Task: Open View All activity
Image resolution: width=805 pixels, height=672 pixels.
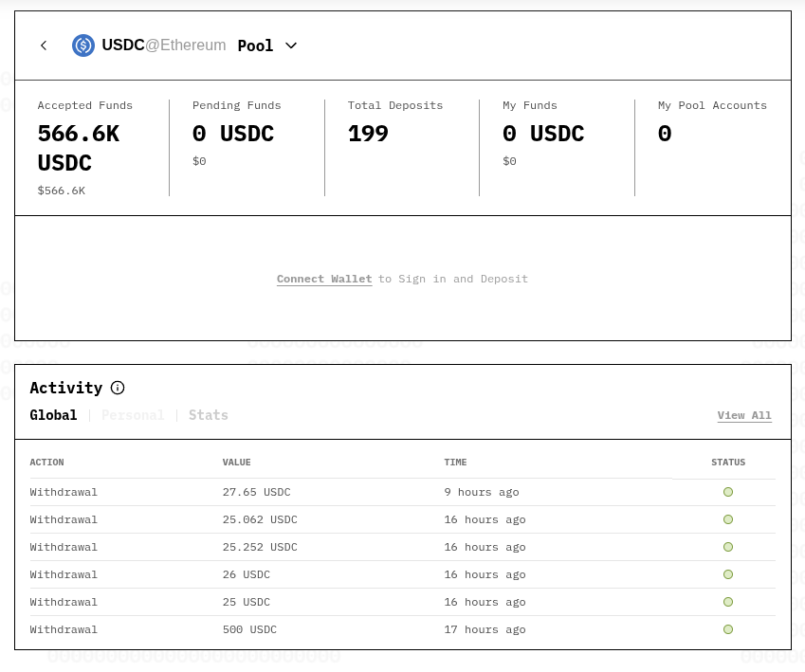Action: tap(743, 415)
